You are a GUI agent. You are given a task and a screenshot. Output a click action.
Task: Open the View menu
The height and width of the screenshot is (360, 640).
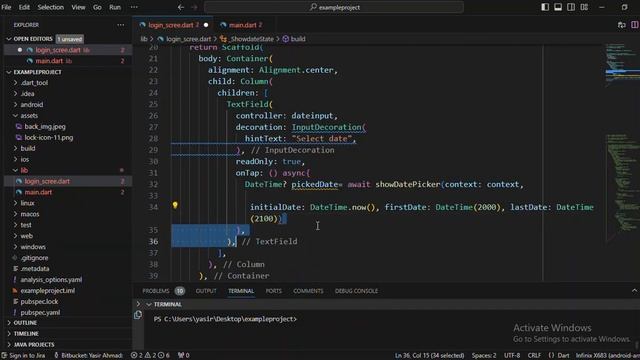[78, 7]
